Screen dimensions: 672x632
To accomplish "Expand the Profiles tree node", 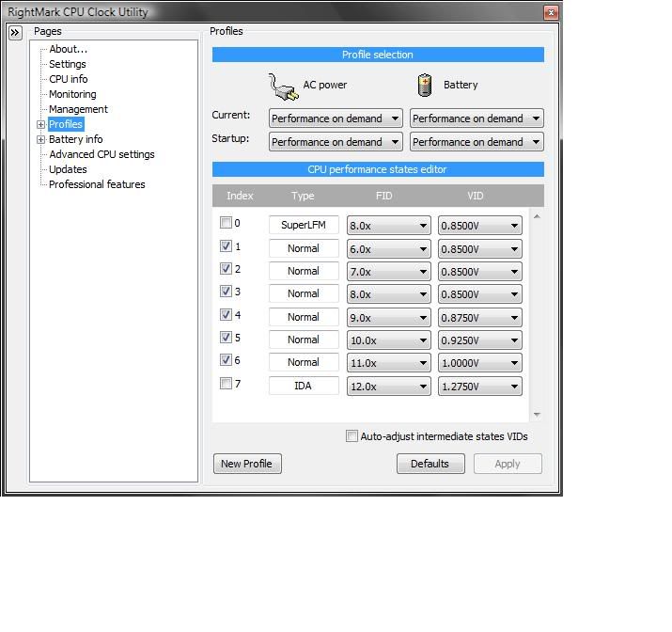I will pos(40,125).
